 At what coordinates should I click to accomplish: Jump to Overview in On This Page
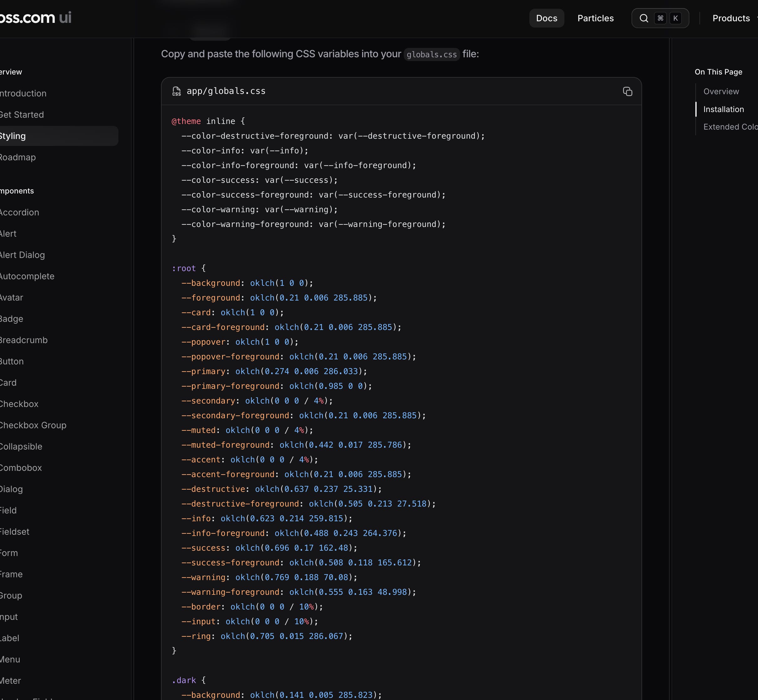721,91
